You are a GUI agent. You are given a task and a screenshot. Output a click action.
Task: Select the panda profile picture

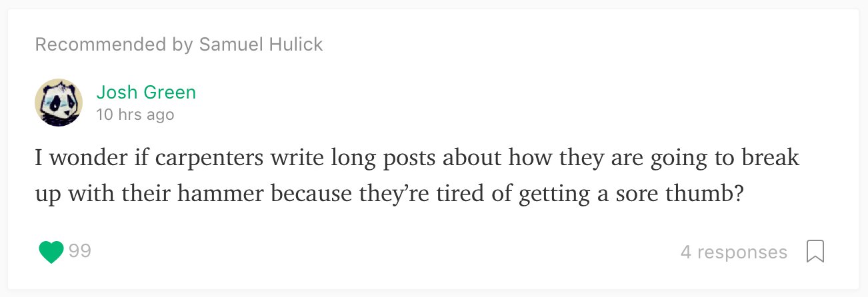(59, 103)
